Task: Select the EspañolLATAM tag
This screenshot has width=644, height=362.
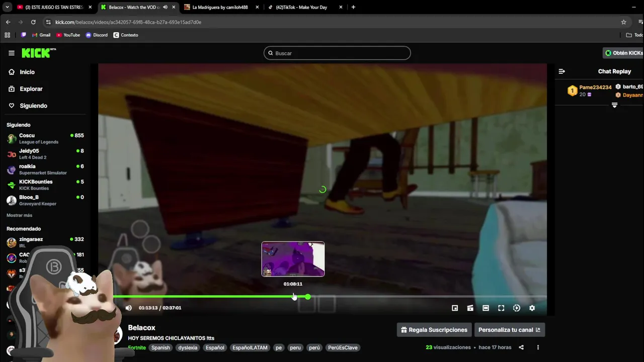Action: click(x=250, y=347)
